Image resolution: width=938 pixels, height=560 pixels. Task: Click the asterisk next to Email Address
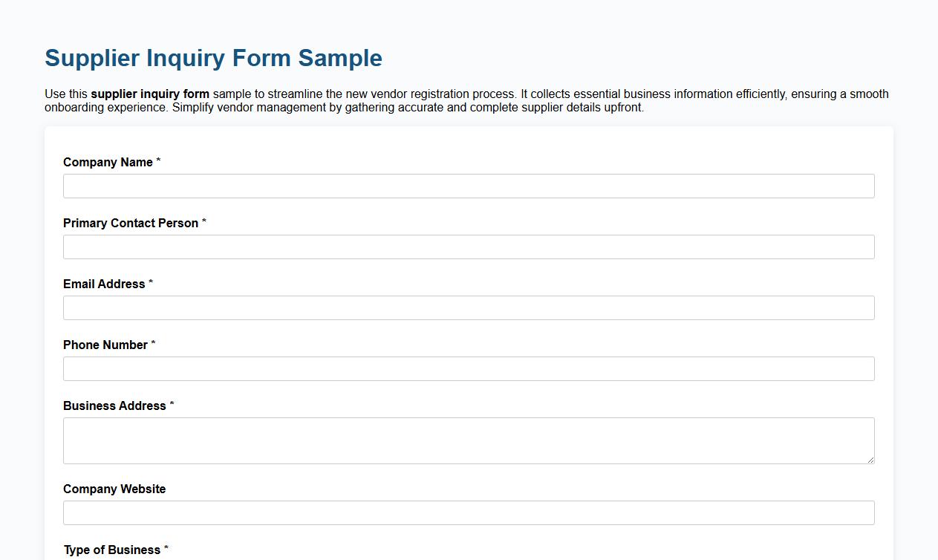pos(151,284)
